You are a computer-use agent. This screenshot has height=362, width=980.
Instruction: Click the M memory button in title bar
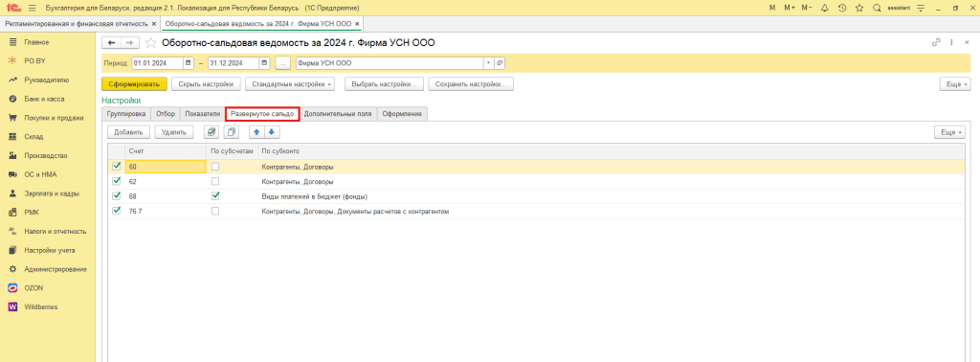[x=772, y=8]
